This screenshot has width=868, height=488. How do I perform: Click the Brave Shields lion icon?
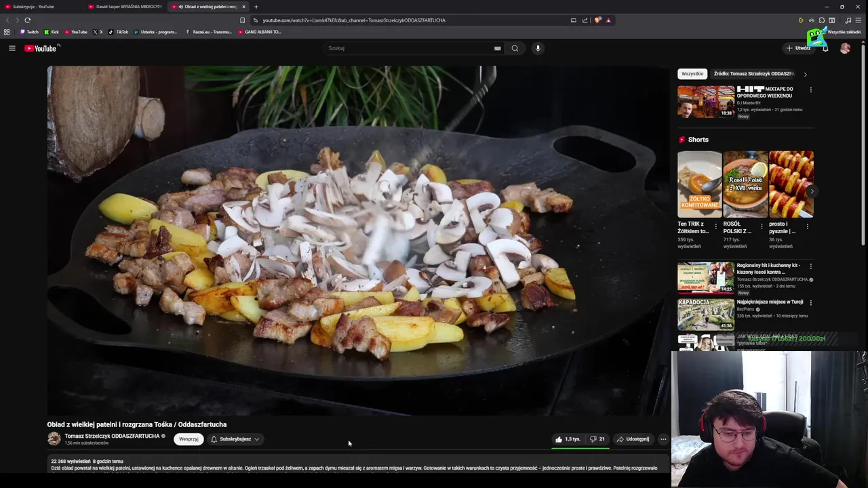(597, 20)
